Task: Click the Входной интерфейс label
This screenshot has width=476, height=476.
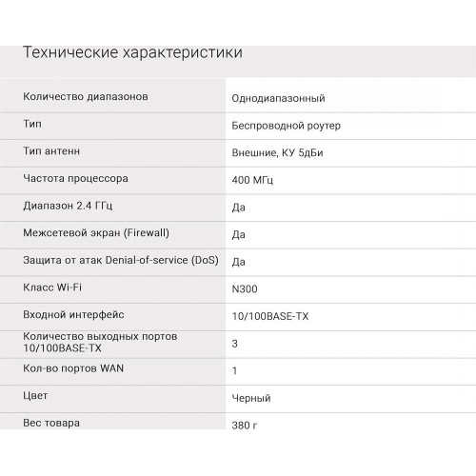Action: pyautogui.click(x=73, y=314)
